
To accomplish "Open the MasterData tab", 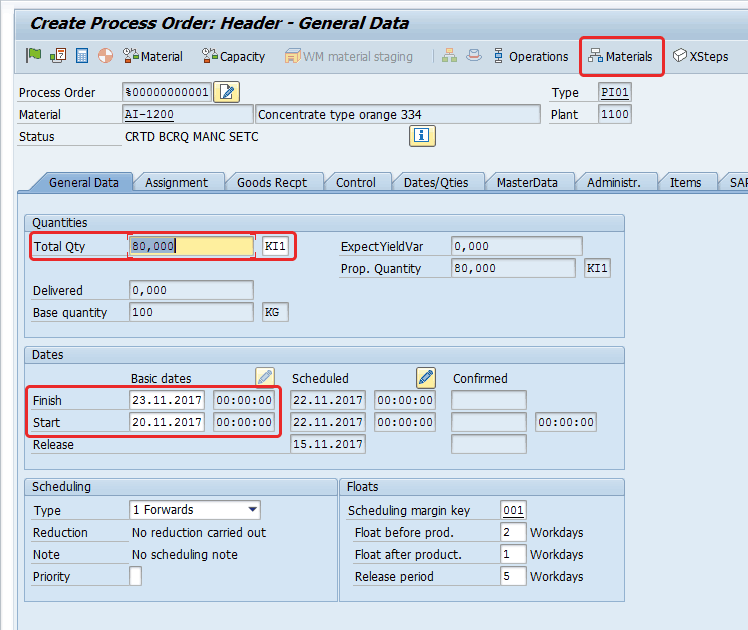I will pos(527,182).
